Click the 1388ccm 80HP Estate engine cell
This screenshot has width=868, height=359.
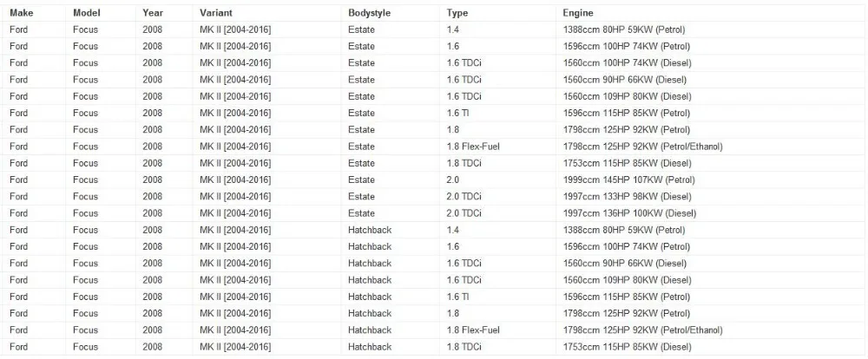pos(710,29)
